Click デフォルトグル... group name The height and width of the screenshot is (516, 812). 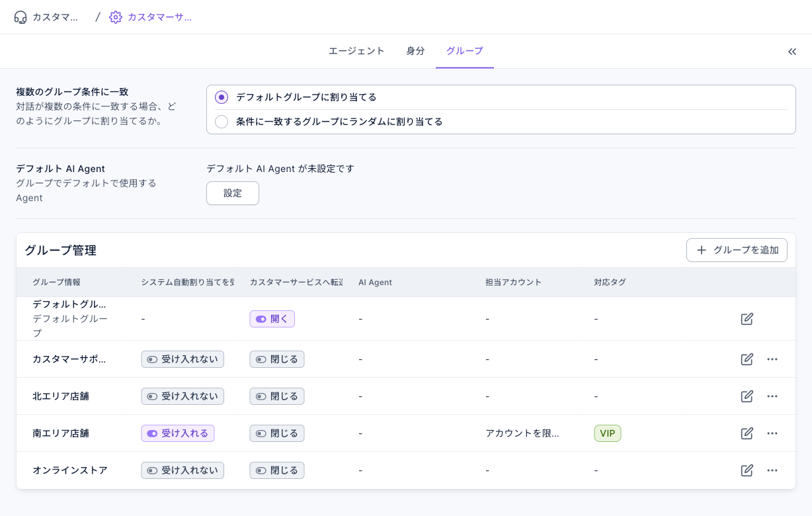(x=69, y=304)
